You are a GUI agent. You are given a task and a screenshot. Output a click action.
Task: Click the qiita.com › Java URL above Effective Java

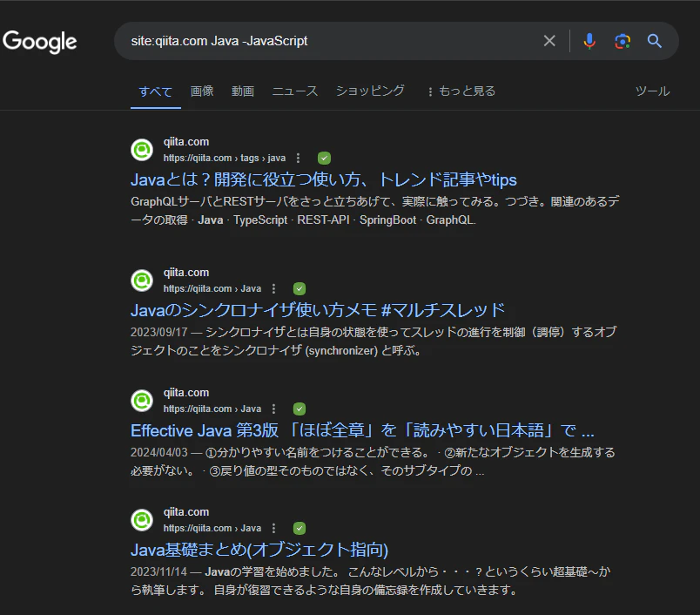tap(212, 409)
